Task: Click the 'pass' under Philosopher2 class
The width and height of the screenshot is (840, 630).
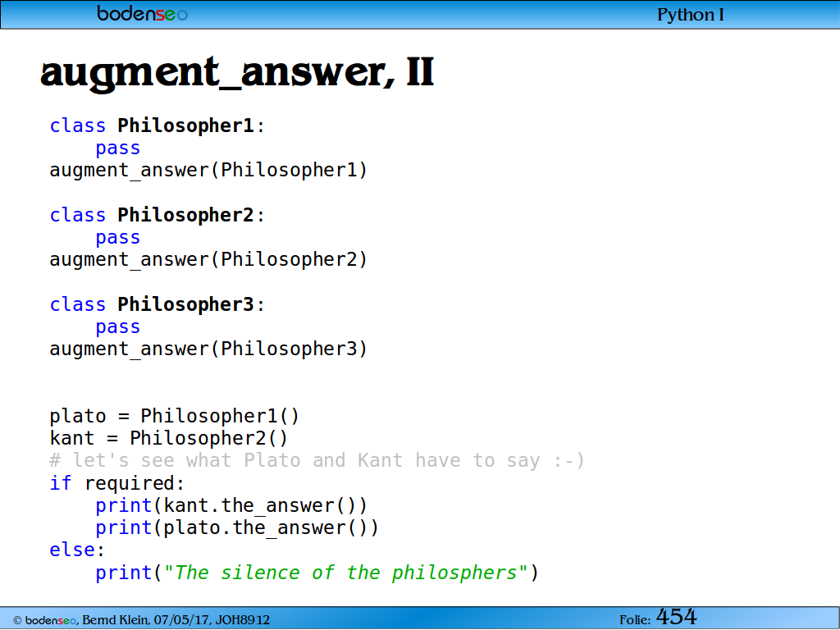Action: coord(118,238)
